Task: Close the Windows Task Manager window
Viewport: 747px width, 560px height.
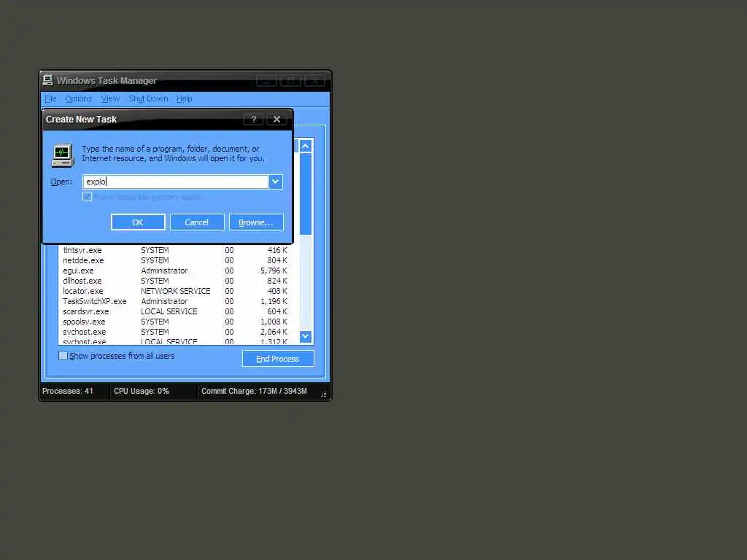Action: coord(314,80)
